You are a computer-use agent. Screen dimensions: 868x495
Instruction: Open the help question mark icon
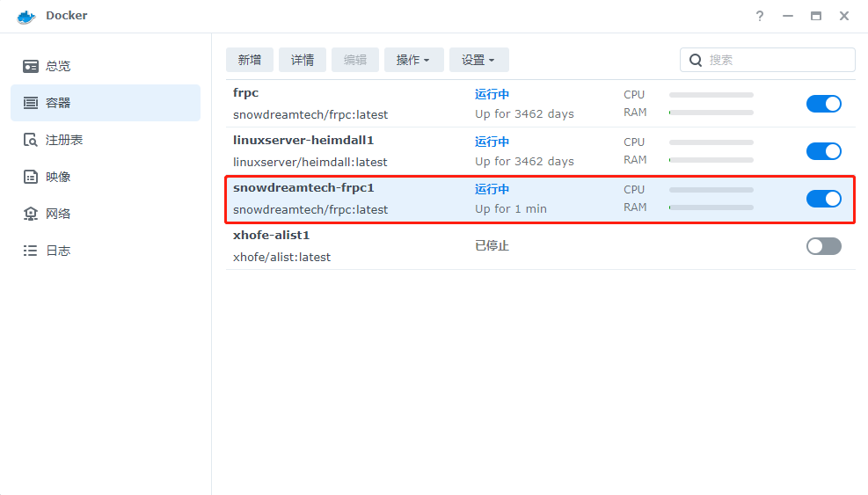(760, 16)
